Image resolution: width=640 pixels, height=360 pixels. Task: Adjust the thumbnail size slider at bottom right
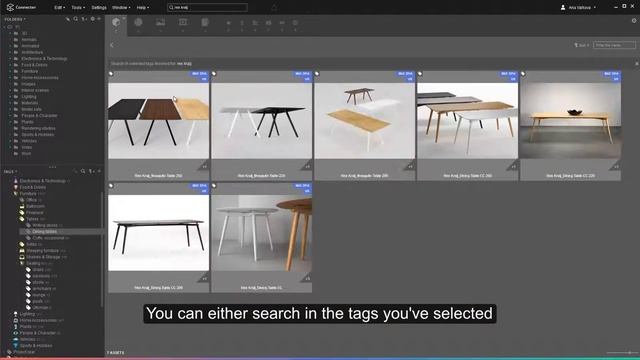tap(622, 352)
